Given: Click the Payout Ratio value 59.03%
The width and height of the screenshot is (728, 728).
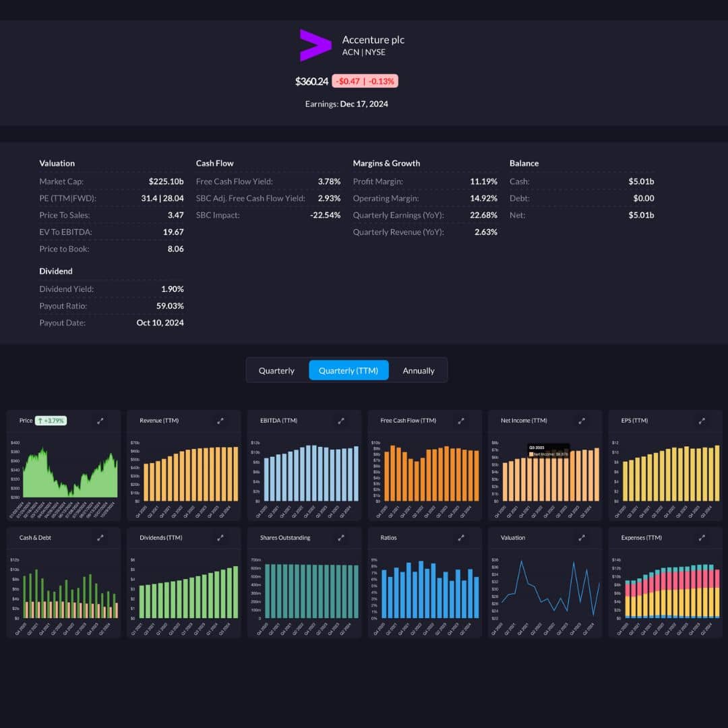Looking at the screenshot, I should pos(170,306).
